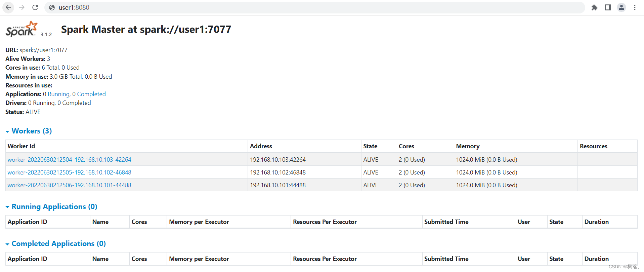Click the Memory in use summary line
The image size is (644, 272).
click(x=58, y=76)
